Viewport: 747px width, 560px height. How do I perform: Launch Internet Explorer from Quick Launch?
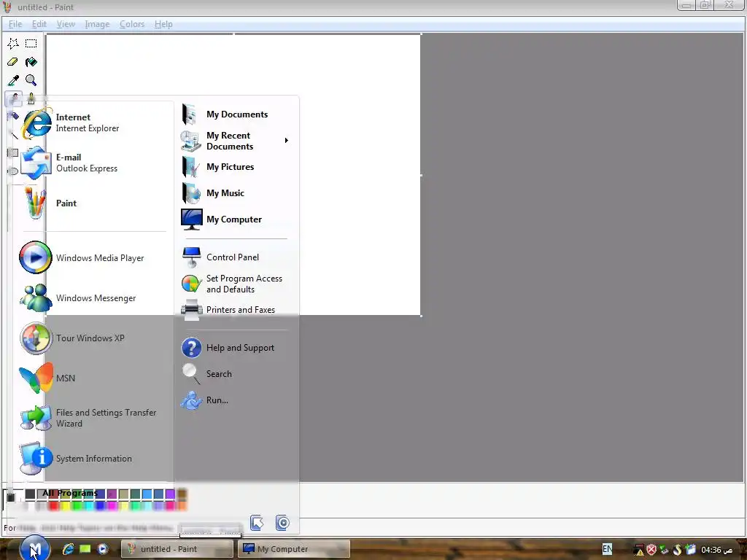coord(68,549)
